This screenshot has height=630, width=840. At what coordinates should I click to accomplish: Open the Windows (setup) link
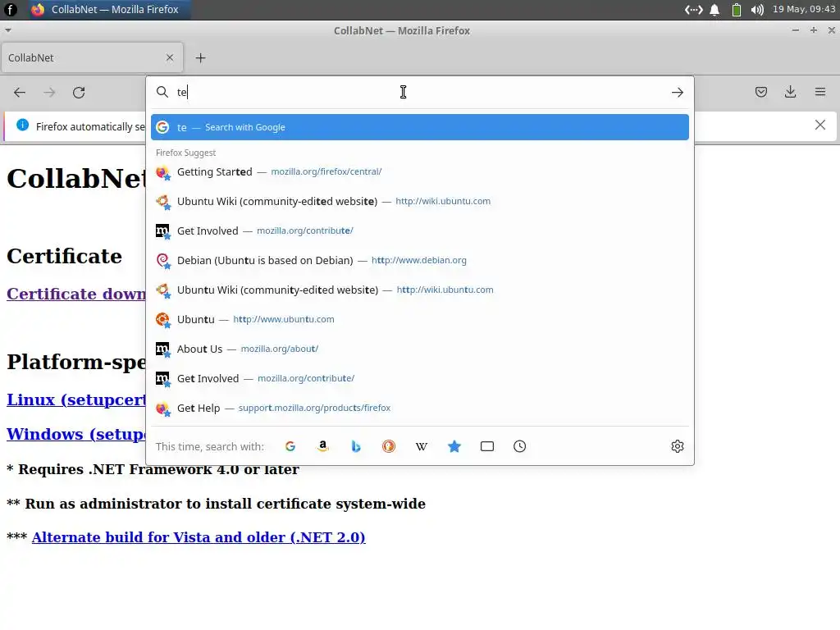pyautogui.click(x=76, y=434)
